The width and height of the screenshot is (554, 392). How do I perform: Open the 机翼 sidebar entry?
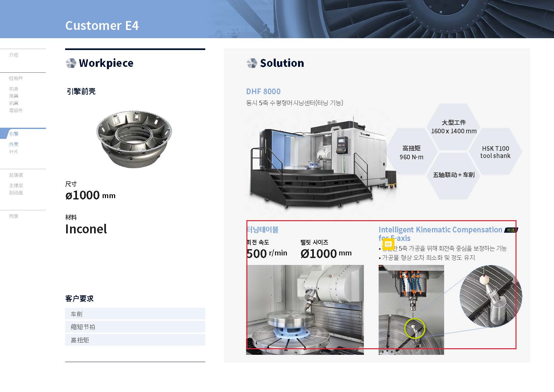[x=14, y=103]
